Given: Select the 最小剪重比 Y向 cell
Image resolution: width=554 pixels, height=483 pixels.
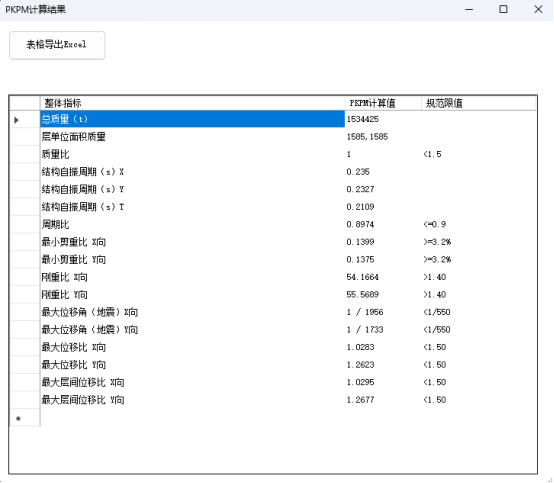Looking at the screenshot, I should 193,259.
